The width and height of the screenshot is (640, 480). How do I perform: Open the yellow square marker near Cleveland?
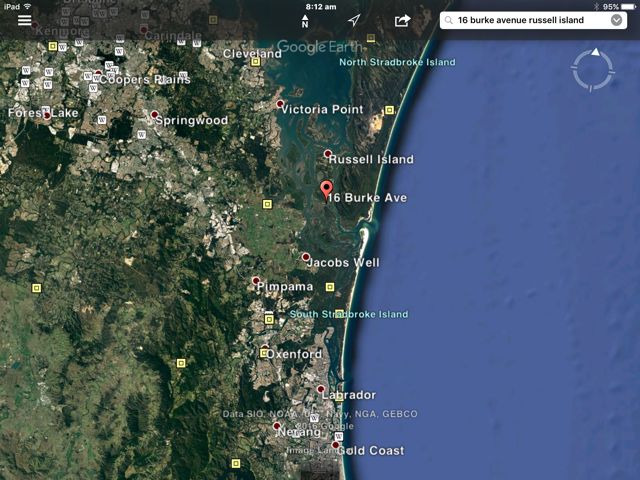(x=256, y=61)
